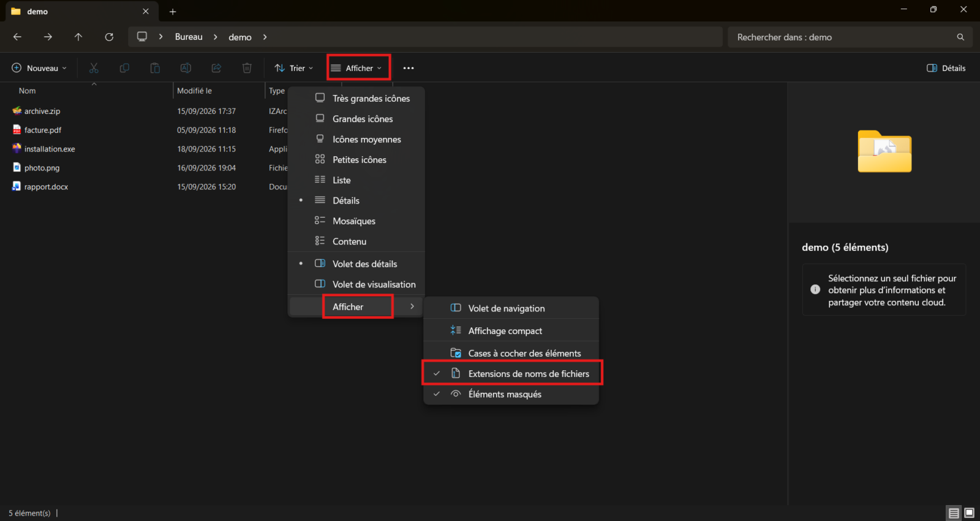Expand chevron before Bureau in address bar

click(x=160, y=37)
